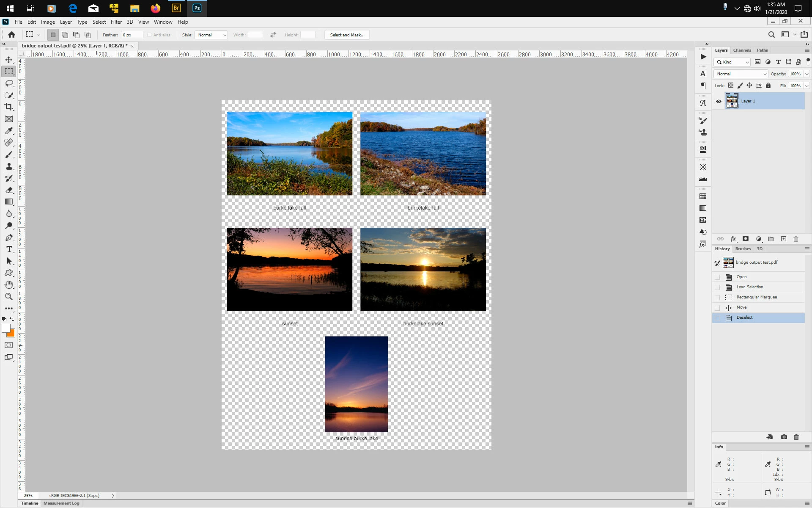Open the layer blend mode Normal dropdown
Viewport: 812px width, 508px height.
click(x=741, y=74)
